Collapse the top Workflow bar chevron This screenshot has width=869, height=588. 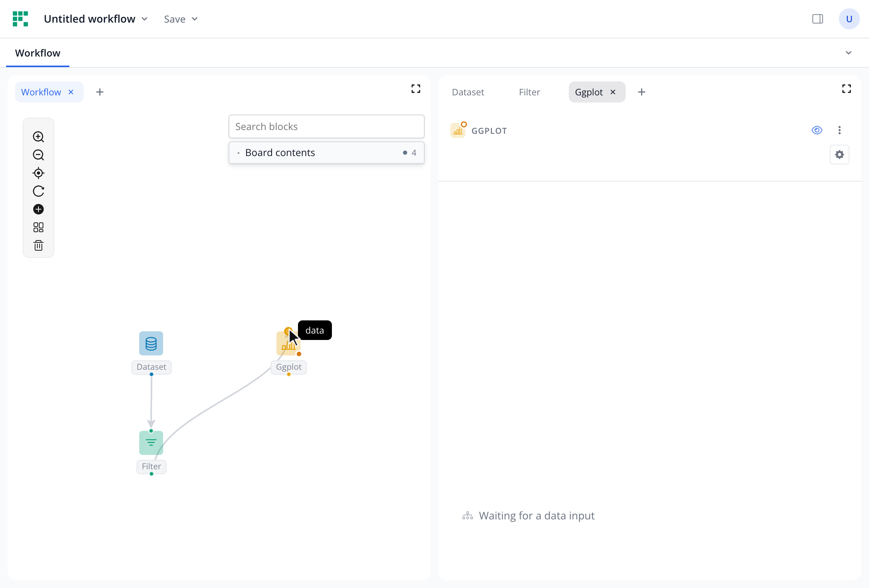pos(849,53)
